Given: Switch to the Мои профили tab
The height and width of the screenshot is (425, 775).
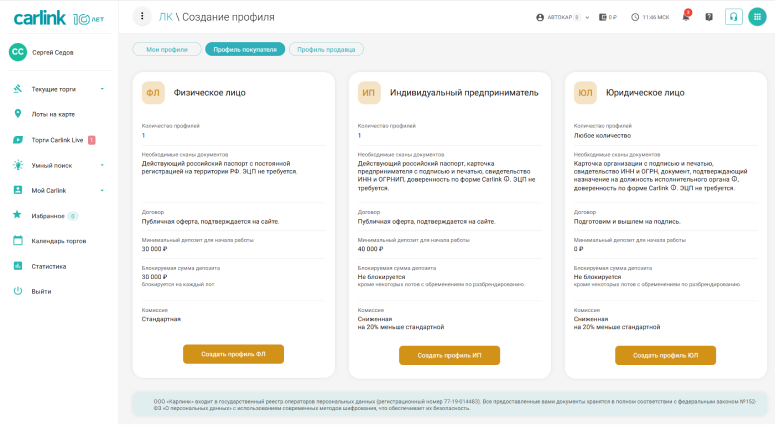Looking at the screenshot, I should 166,49.
